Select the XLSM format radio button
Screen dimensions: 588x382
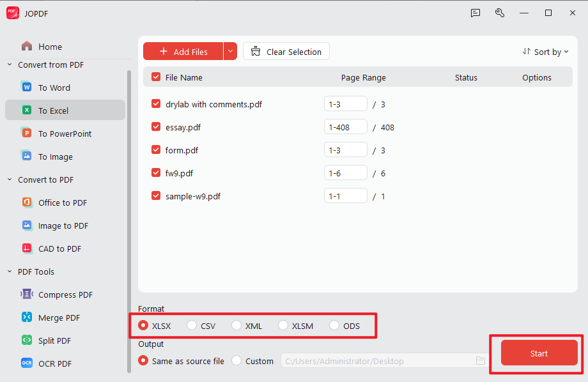coord(283,325)
